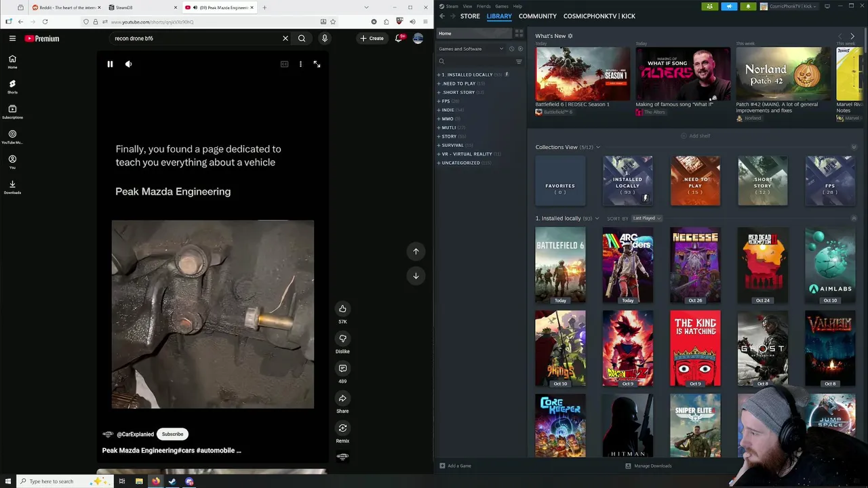The image size is (868, 488).
Task: Open Steam library grid view icon
Action: pos(519,33)
